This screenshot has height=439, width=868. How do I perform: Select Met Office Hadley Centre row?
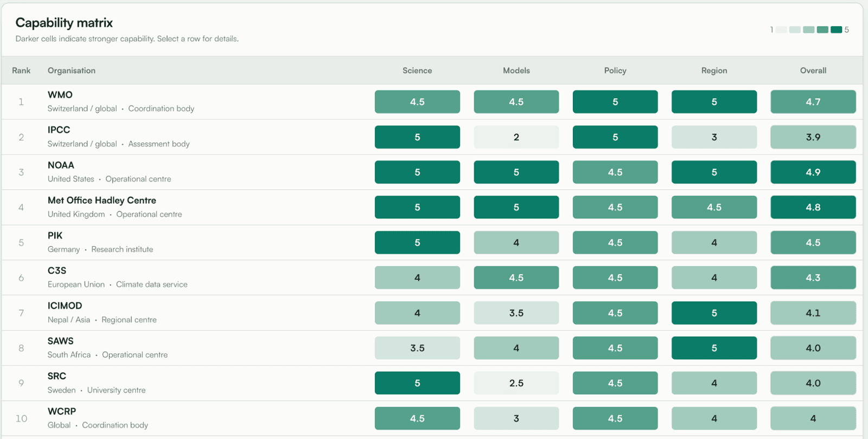point(432,208)
